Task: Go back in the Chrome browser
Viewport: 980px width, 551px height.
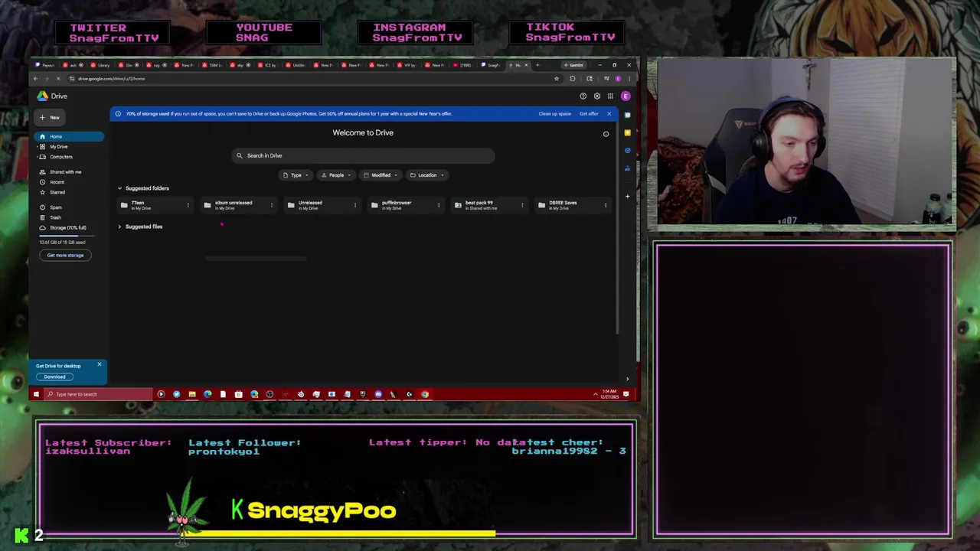Action: [x=35, y=79]
